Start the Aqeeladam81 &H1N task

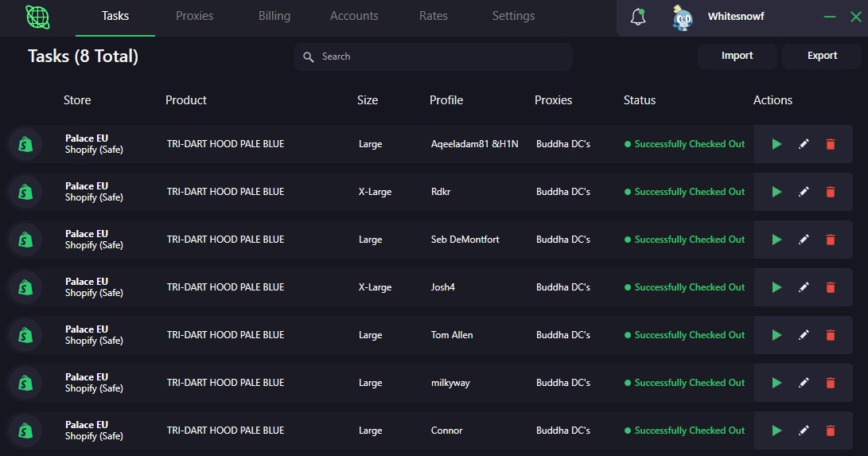(x=777, y=144)
